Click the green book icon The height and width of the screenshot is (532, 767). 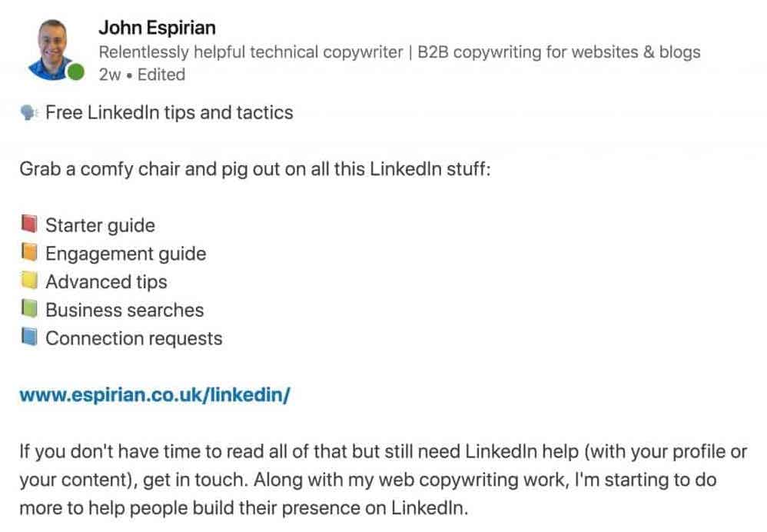coord(29,310)
